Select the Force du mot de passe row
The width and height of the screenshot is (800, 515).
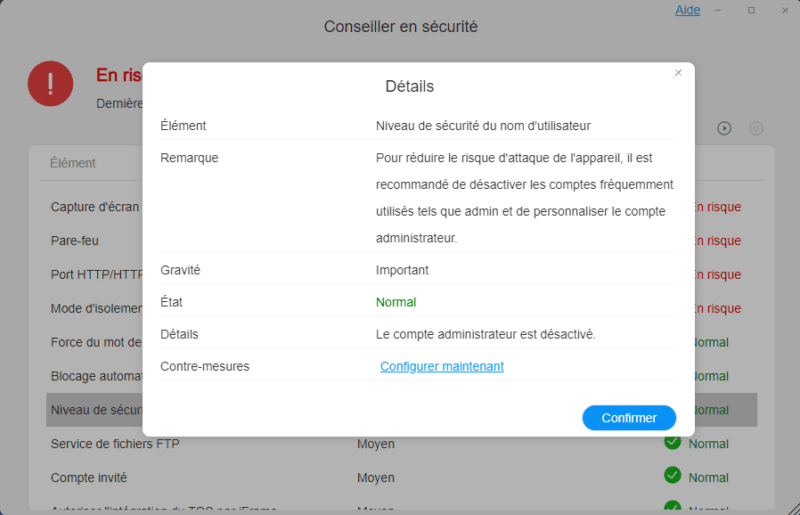pos(95,342)
